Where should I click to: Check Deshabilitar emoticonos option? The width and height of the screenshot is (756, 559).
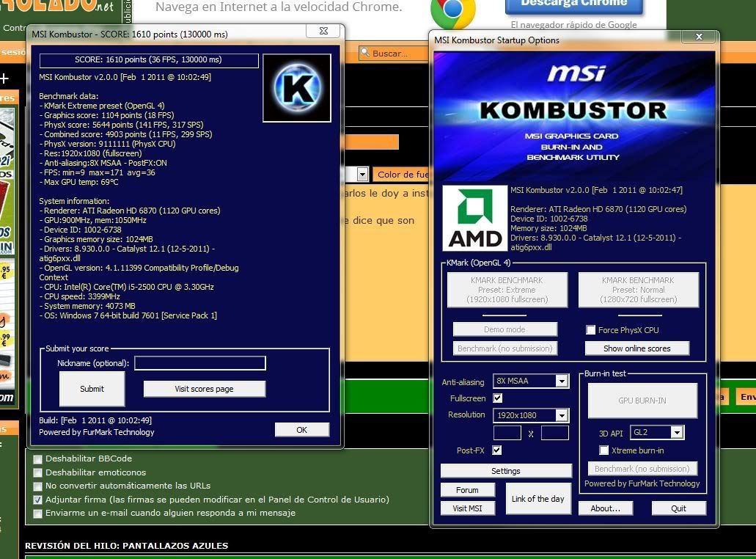tap(37, 472)
